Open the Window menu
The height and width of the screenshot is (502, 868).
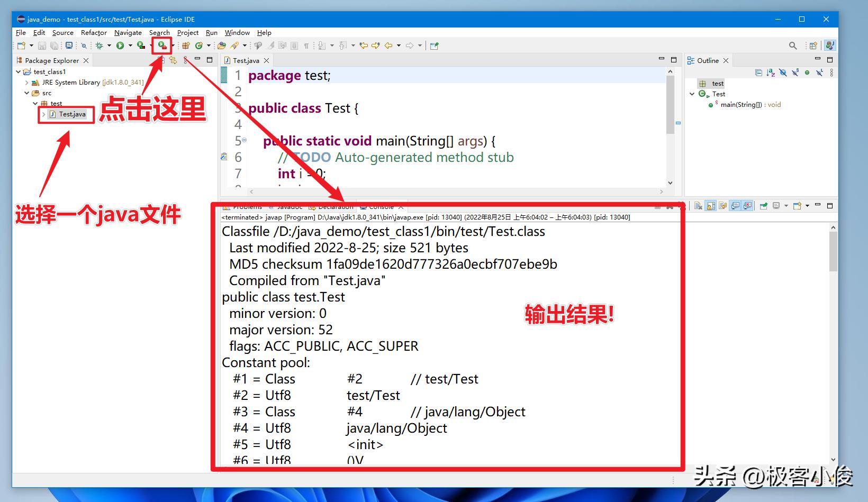click(237, 32)
